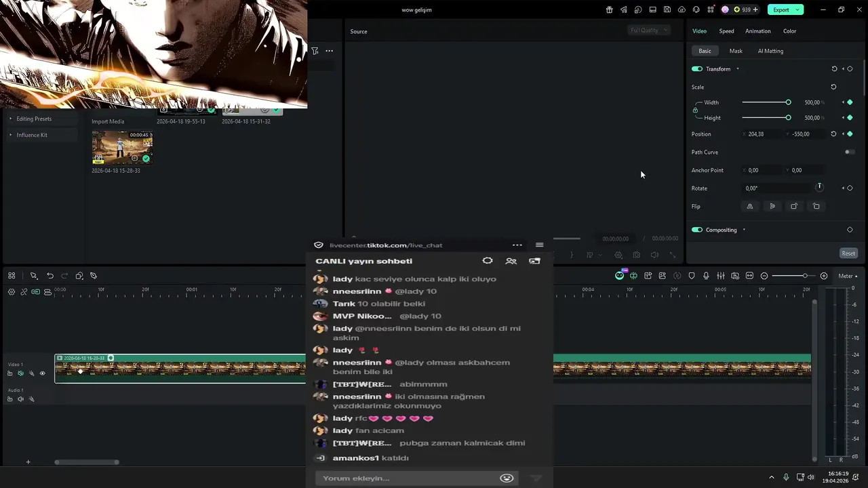Select the Basic sub-tab
The width and height of the screenshot is (868, 488).
tap(705, 51)
